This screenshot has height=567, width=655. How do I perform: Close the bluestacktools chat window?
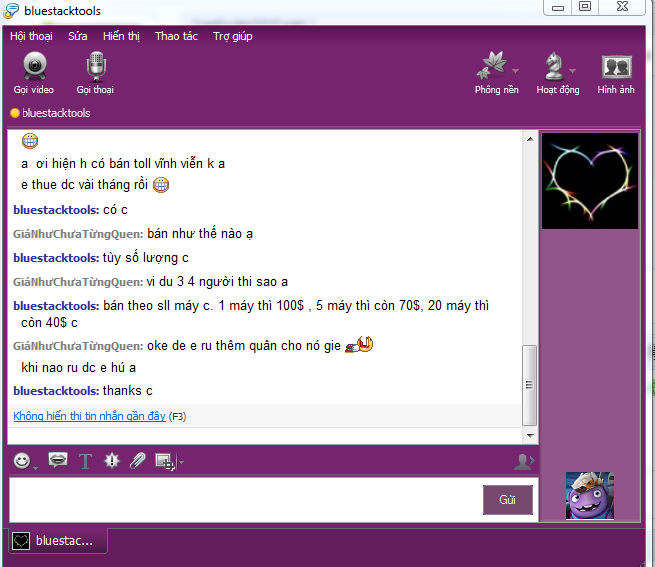click(x=622, y=7)
